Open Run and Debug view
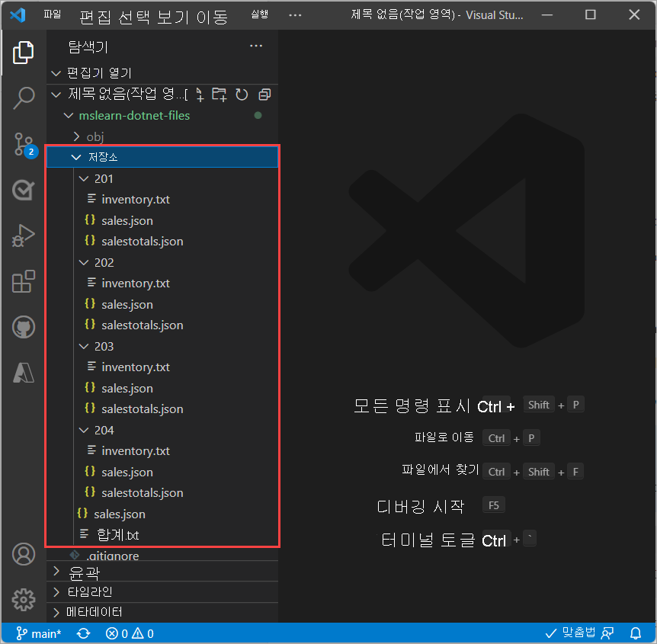The image size is (657, 644). tap(23, 235)
